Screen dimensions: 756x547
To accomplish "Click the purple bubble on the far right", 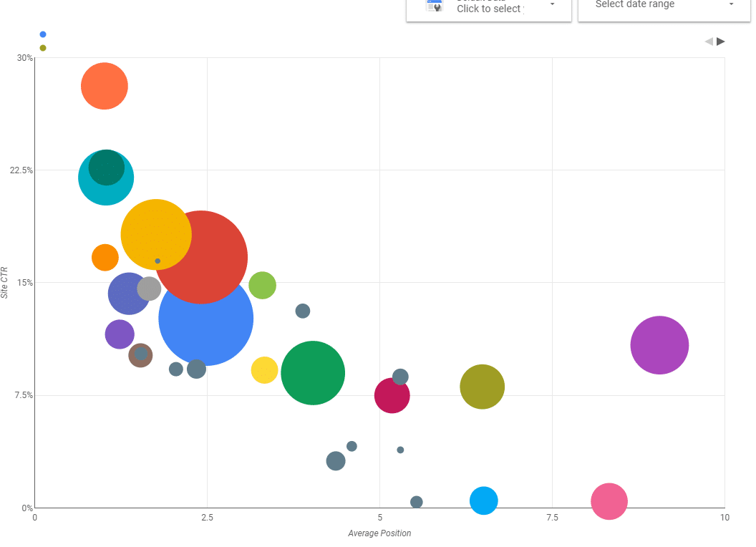I will [659, 346].
